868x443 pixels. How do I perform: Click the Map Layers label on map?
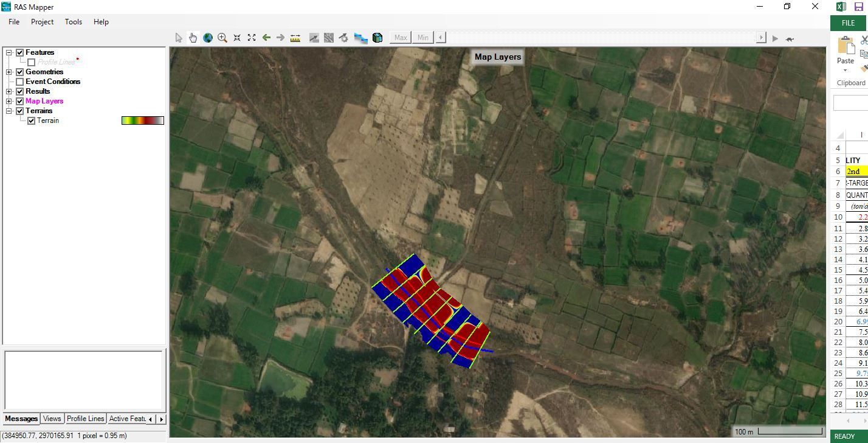(x=498, y=57)
